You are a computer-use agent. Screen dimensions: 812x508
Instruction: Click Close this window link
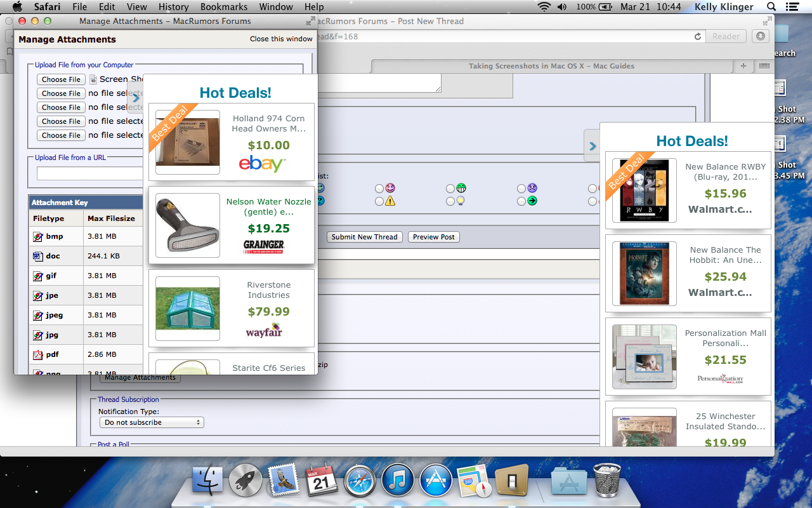[x=281, y=39]
